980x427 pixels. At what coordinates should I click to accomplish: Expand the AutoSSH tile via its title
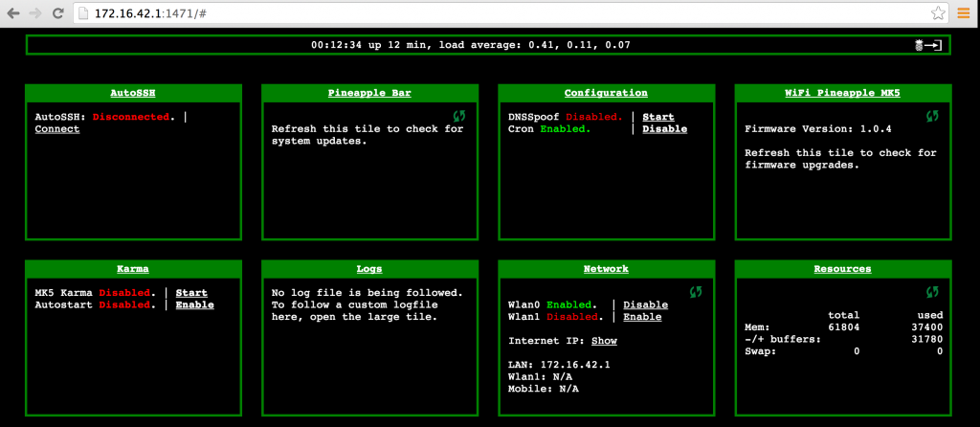pyautogui.click(x=132, y=93)
